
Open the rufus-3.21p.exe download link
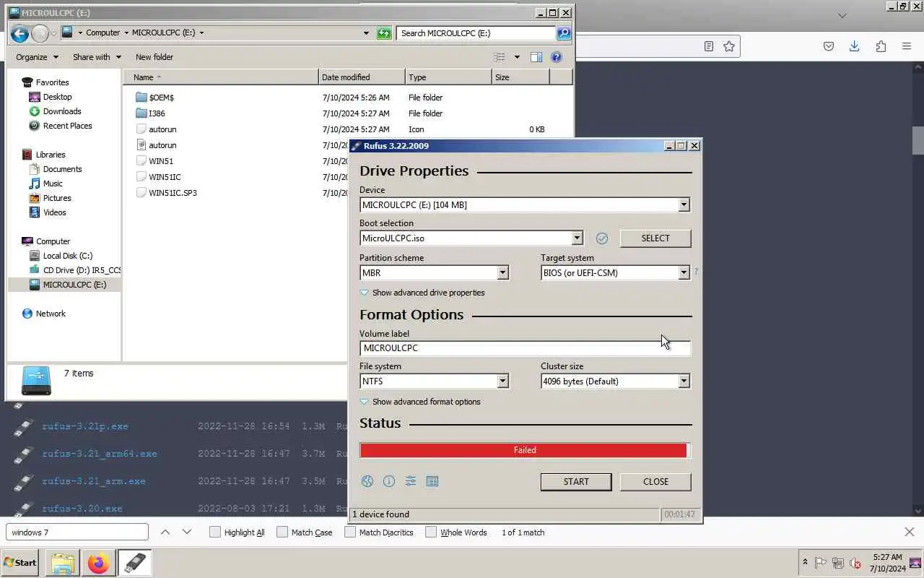(x=85, y=426)
